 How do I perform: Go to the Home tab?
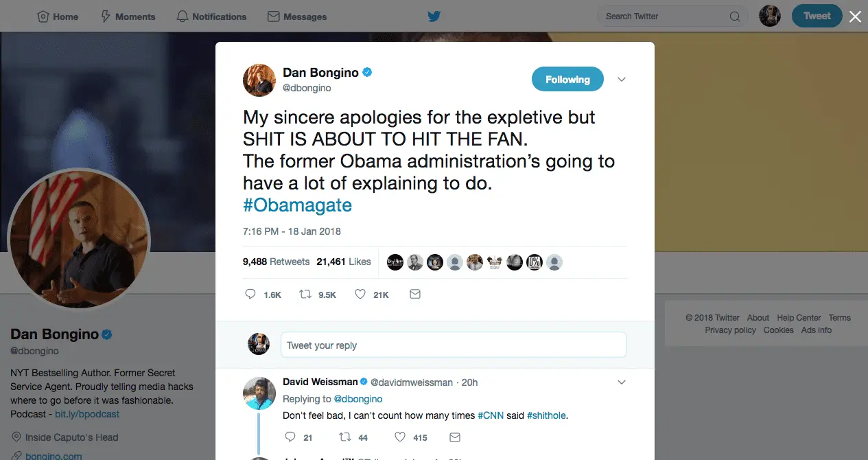[58, 16]
